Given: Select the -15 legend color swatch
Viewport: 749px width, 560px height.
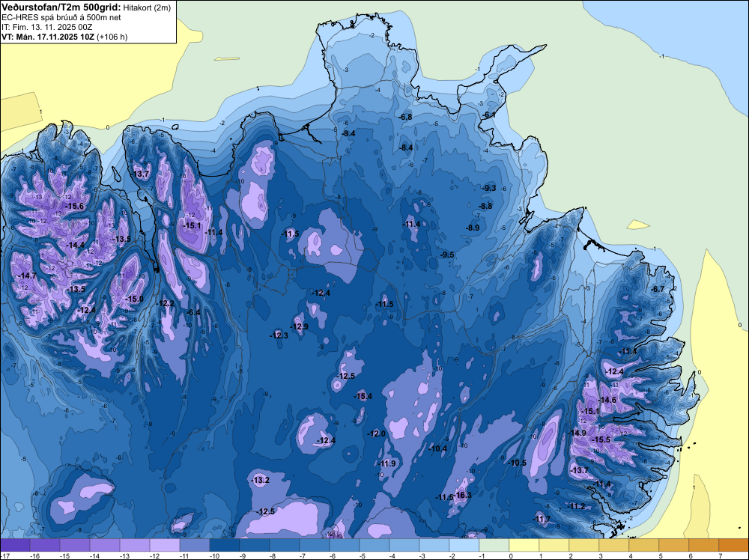Looking at the screenshot, I should coord(74,545).
